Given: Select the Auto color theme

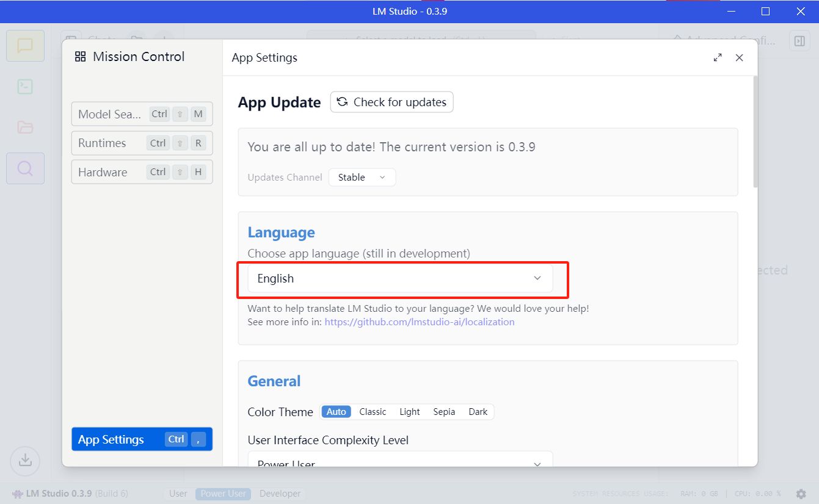Looking at the screenshot, I should 336,412.
